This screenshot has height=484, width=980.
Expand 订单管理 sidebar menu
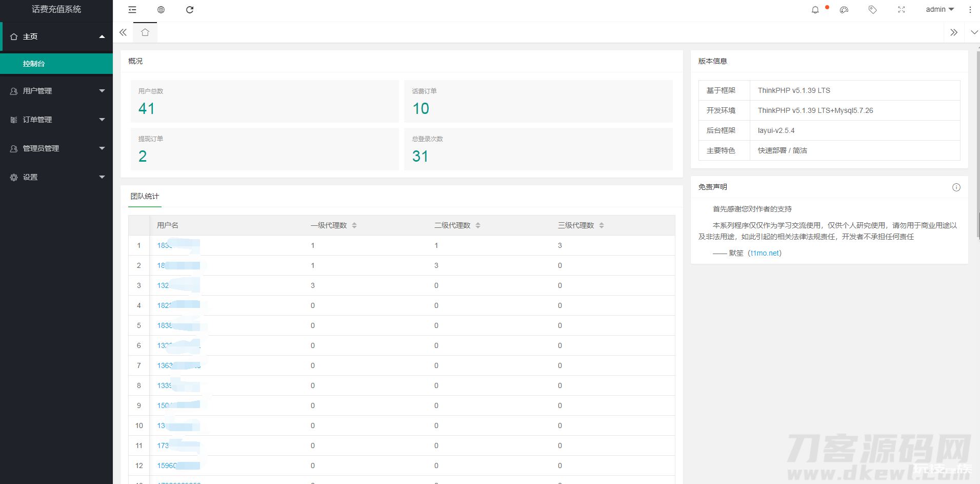coord(56,120)
